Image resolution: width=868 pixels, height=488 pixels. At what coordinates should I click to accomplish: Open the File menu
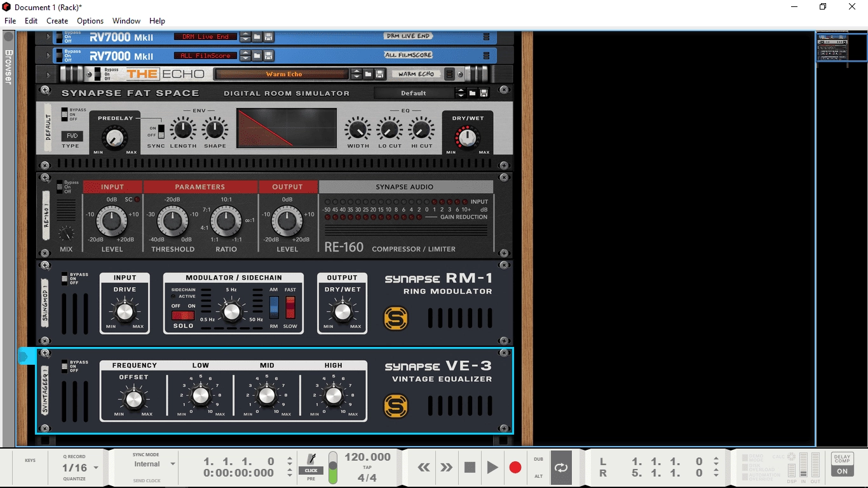(10, 21)
